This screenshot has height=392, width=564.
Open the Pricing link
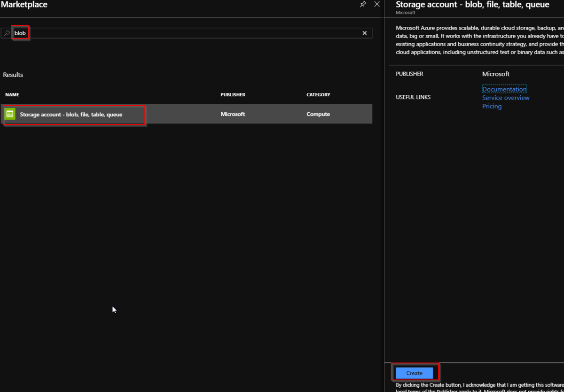(x=492, y=106)
